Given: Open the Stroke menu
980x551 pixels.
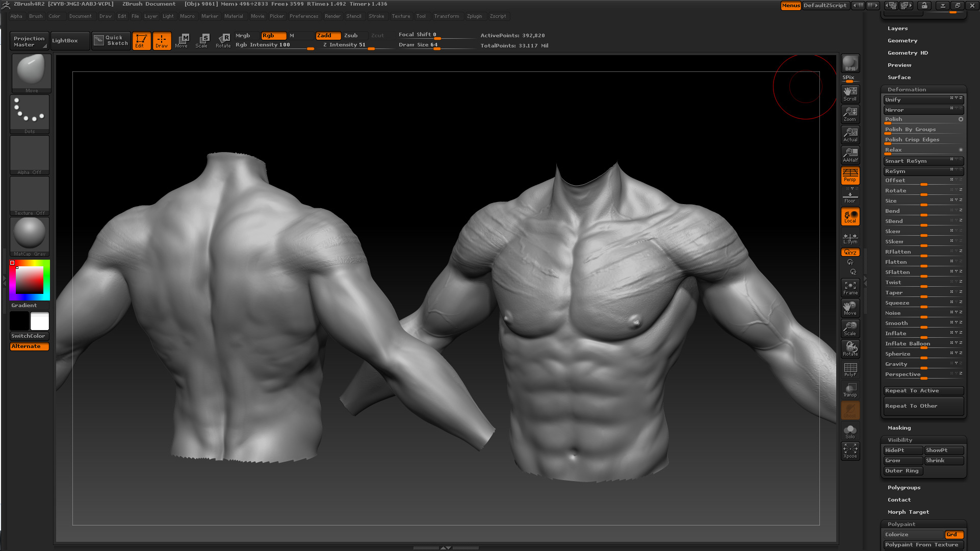Looking at the screenshot, I should [376, 16].
